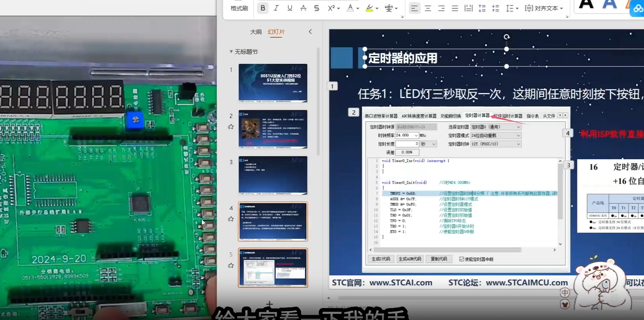Click animation order tag 4 on the slide

pyautogui.click(x=568, y=133)
